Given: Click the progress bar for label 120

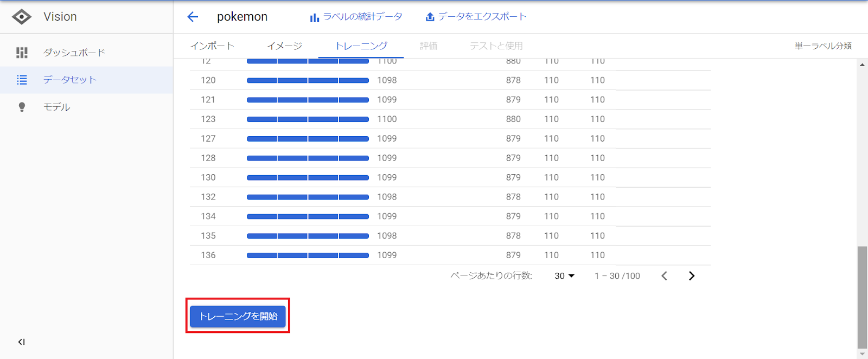Looking at the screenshot, I should (308, 80).
